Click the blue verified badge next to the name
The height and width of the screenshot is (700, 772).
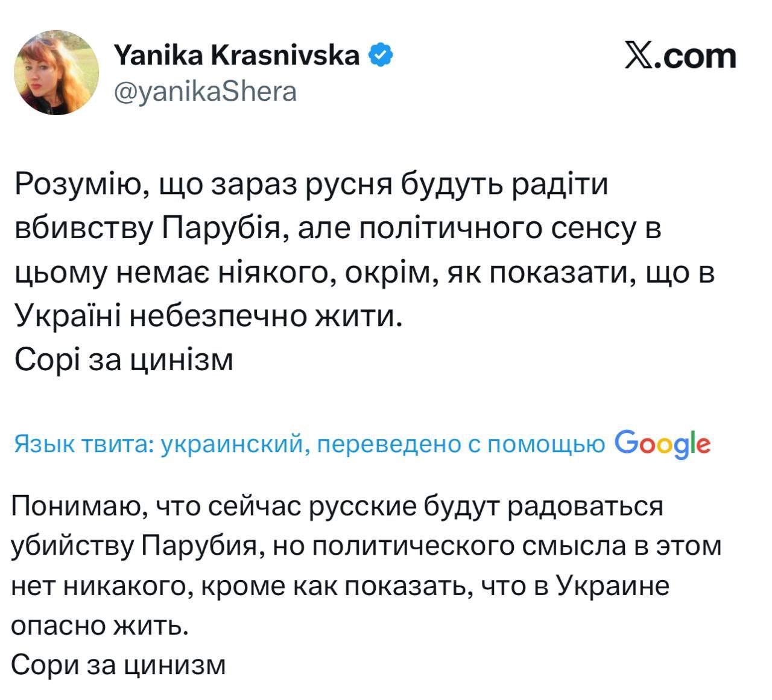[x=381, y=56]
